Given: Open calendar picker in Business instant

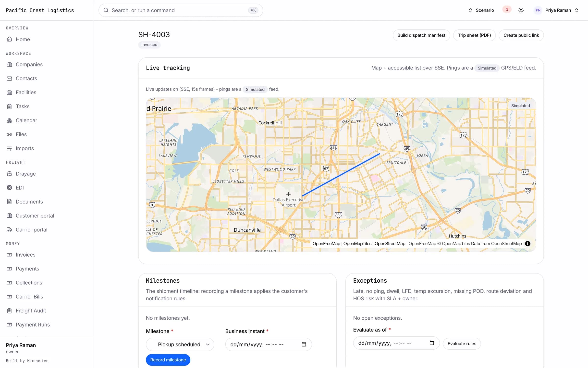Looking at the screenshot, I should (304, 344).
